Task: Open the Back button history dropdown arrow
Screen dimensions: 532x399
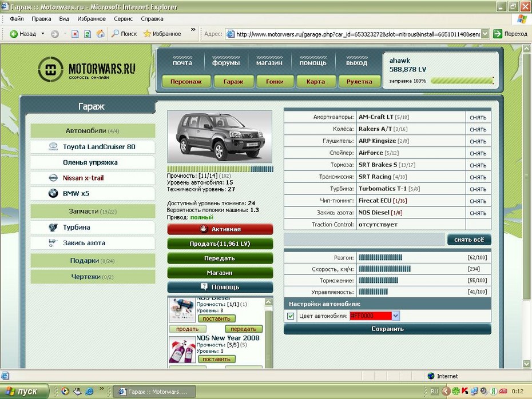Action: 43,34
